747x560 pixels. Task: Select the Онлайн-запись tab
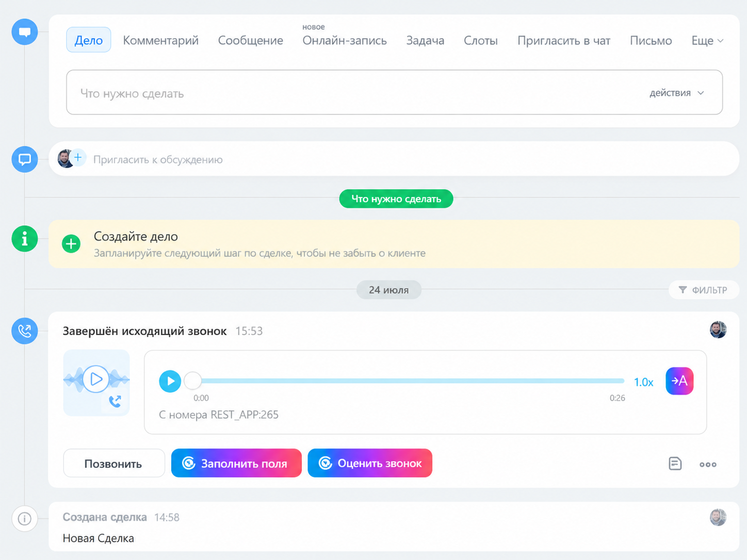click(x=345, y=40)
